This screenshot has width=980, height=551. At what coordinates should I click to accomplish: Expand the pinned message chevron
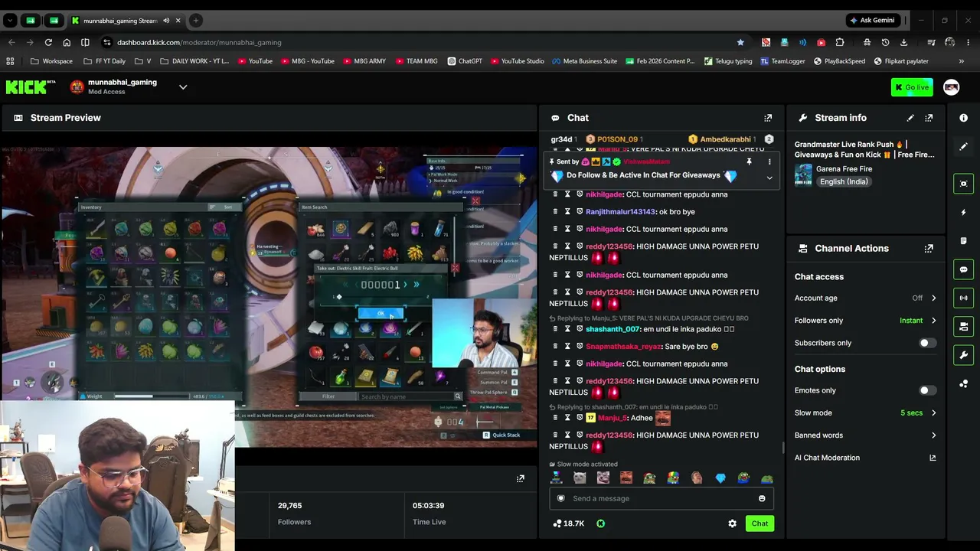pyautogui.click(x=769, y=178)
